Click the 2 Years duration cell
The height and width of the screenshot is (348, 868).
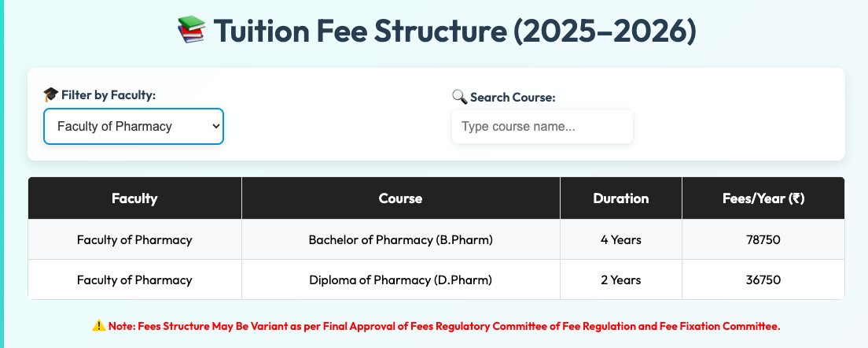pyautogui.click(x=621, y=280)
